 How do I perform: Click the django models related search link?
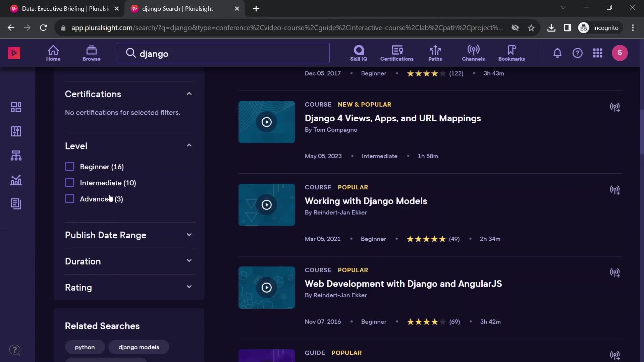point(139,347)
